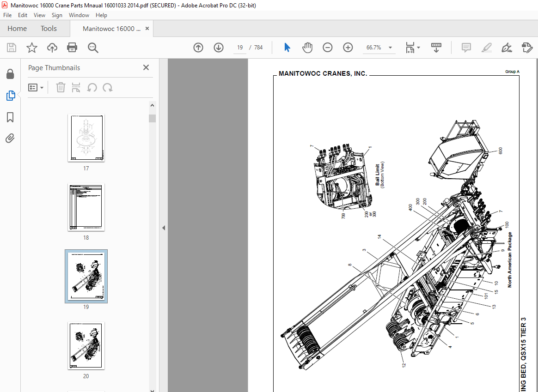Click the thumbnail panel scrollbar handle
Viewport: 538px width, 392px height.
[x=153, y=119]
